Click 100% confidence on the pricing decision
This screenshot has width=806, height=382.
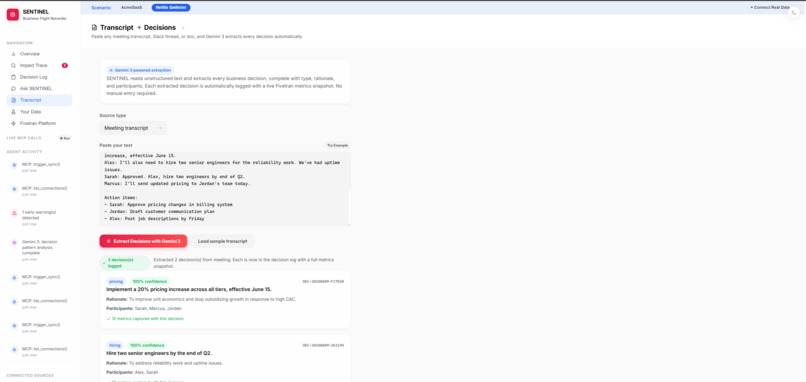(150, 281)
